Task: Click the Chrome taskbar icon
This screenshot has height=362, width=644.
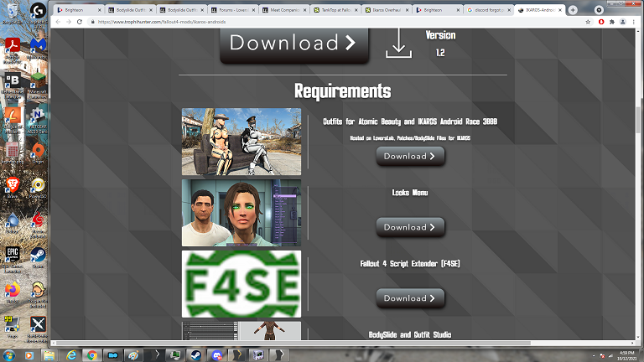Action: coord(92,355)
